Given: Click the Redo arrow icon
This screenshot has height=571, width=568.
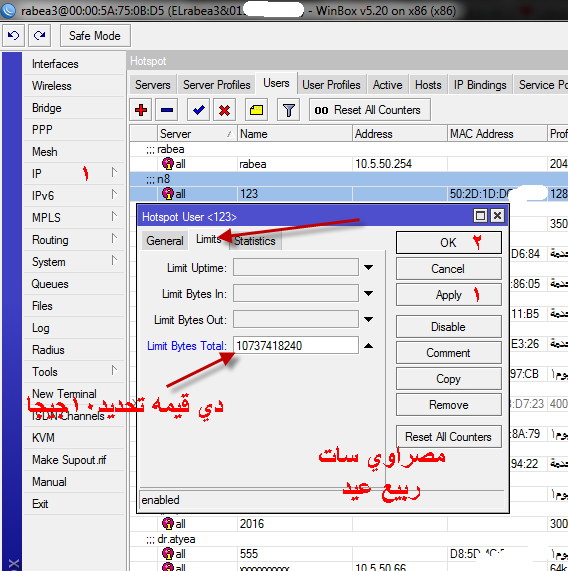Looking at the screenshot, I should [39, 36].
